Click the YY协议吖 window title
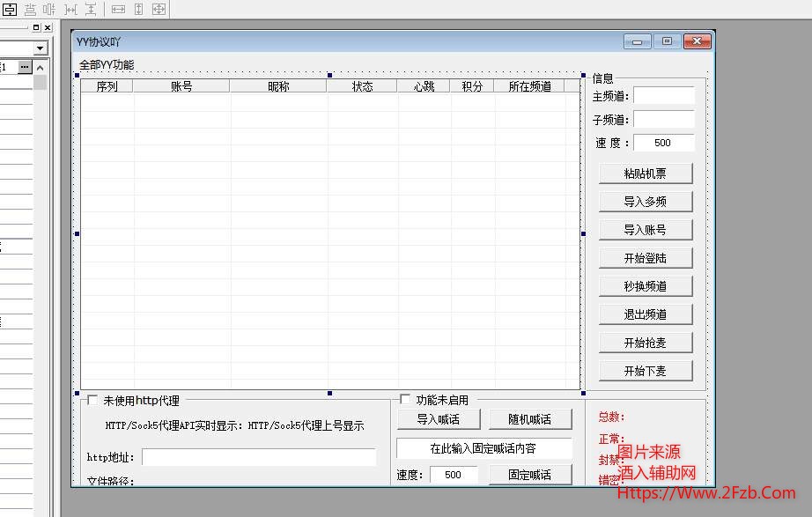Screen dimensions: 812x517 pyautogui.click(x=99, y=42)
